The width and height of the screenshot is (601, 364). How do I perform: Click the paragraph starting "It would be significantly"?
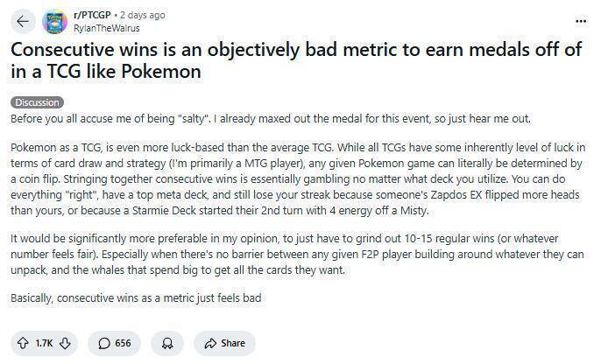click(297, 254)
